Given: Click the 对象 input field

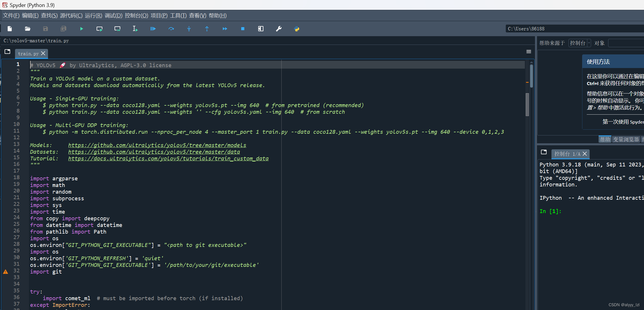Looking at the screenshot, I should point(626,43).
